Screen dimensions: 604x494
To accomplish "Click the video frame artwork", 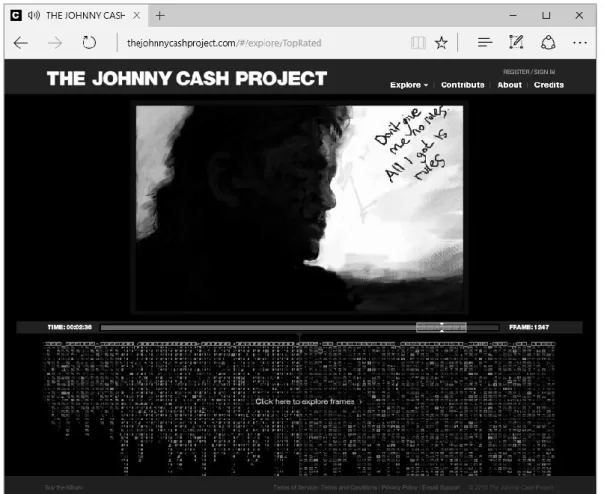I will pyautogui.click(x=299, y=208).
